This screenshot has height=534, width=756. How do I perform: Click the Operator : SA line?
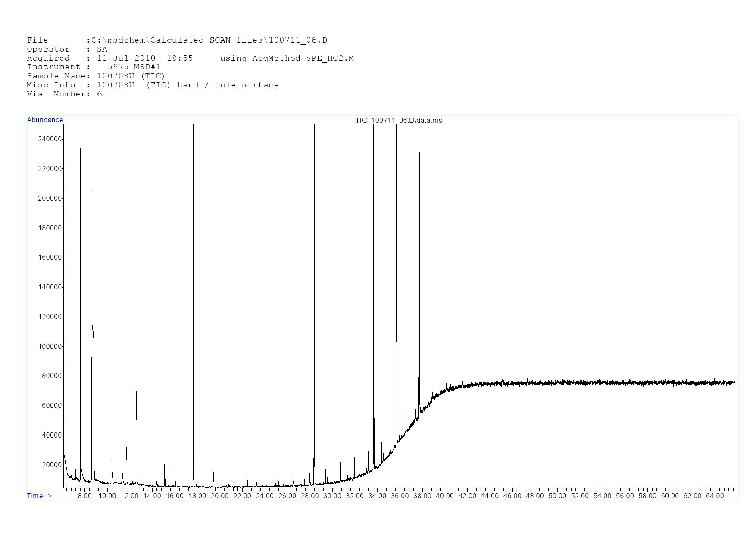[x=67, y=49]
